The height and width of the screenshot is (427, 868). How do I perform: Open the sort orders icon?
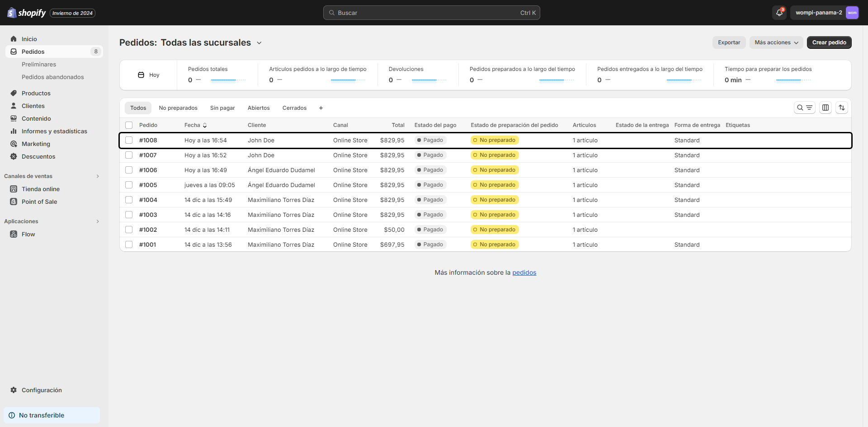pyautogui.click(x=842, y=108)
